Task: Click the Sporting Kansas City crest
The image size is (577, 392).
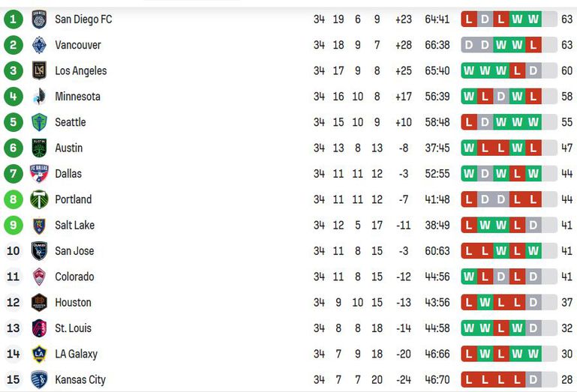Action: (x=39, y=380)
